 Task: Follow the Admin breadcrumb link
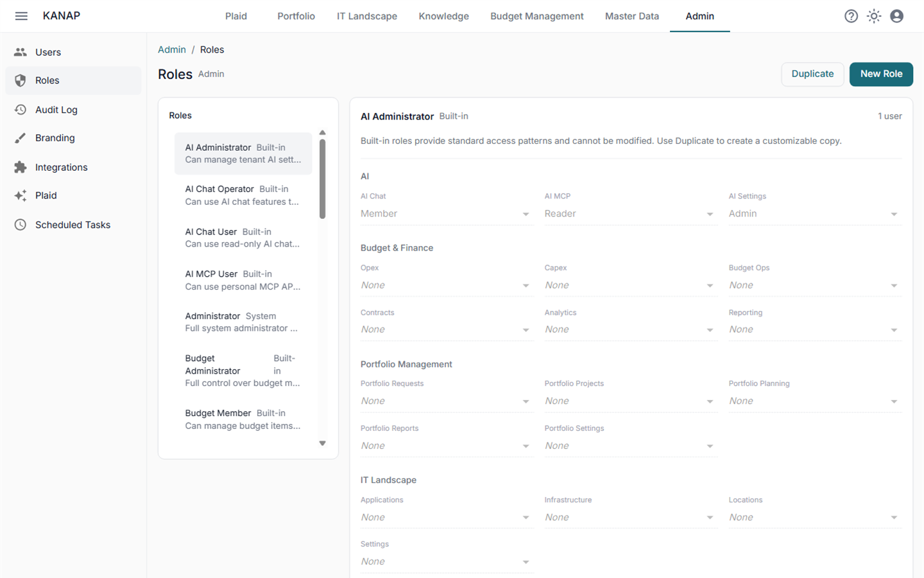(x=172, y=49)
